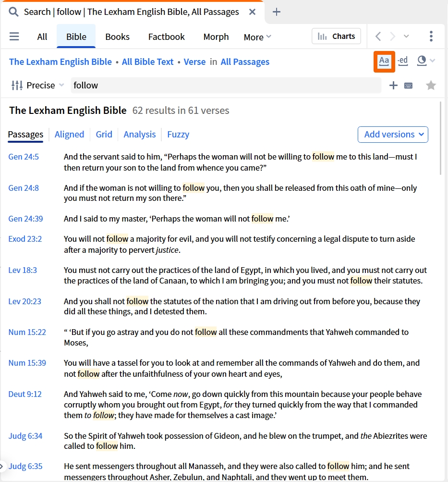The width and height of the screenshot is (448, 482).
Task: Select the Passages results view
Action: [25, 135]
